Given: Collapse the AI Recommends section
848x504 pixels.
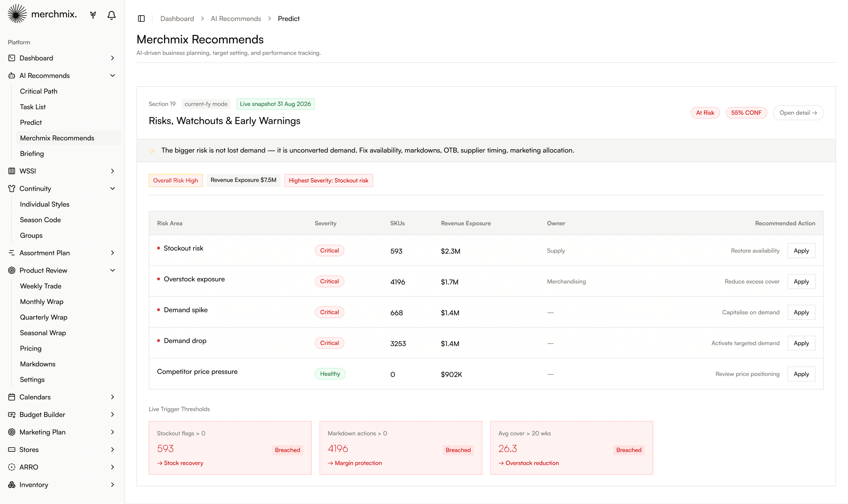Looking at the screenshot, I should [113, 75].
